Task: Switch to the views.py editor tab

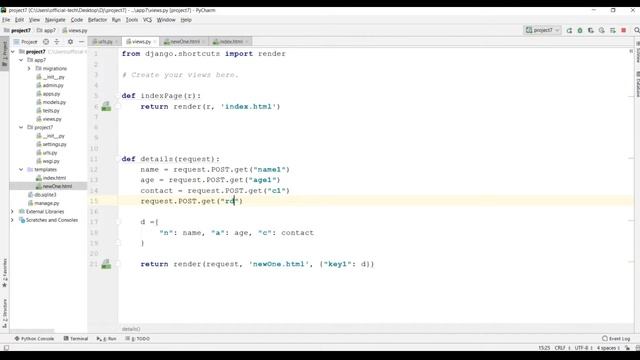Action: pos(141,42)
